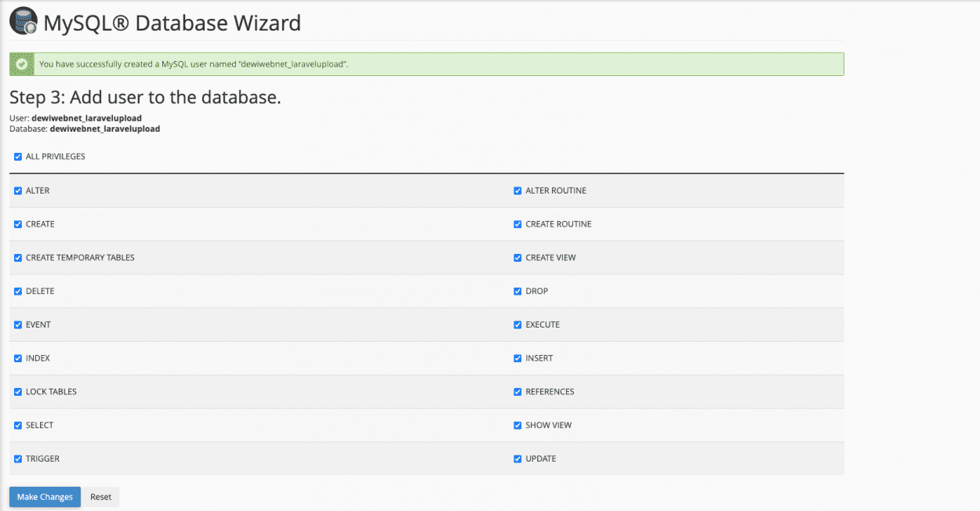Click the MySQL Database Wizard icon
Screen dimensions: 980x511
24,22
